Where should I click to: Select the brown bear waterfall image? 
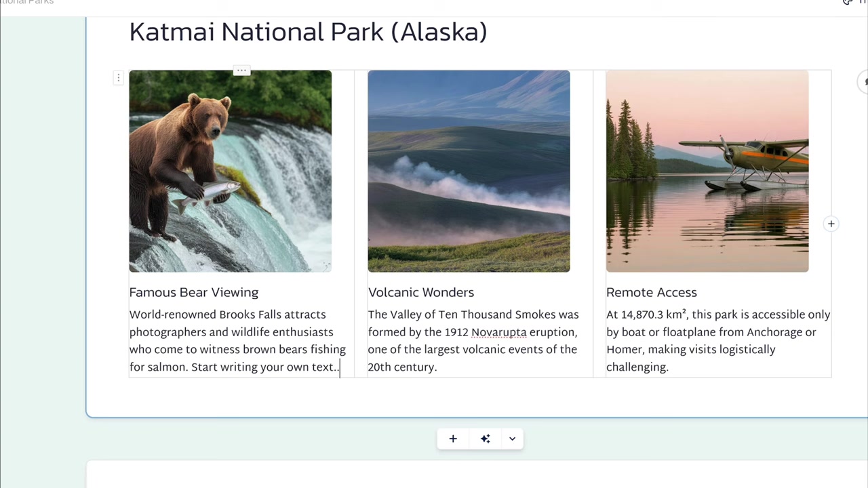231,171
